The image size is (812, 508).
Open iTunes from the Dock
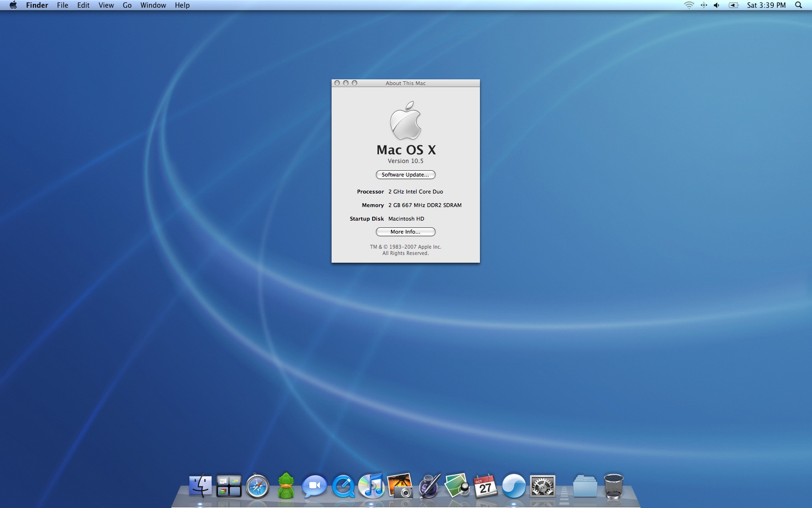coord(372,486)
